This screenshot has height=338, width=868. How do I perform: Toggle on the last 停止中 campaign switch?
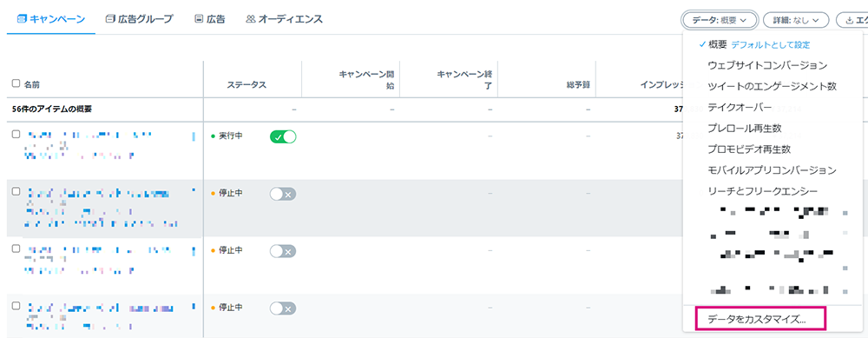pyautogui.click(x=283, y=308)
